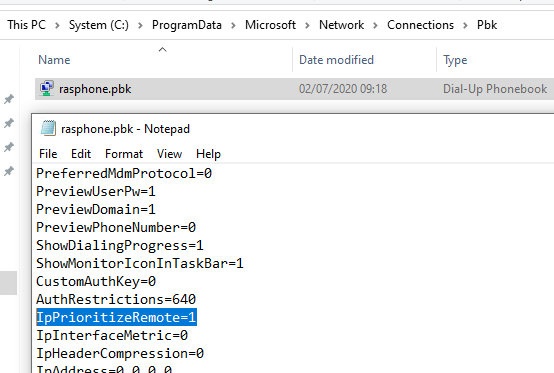Click the Dial-Up Phonebook type cell
The width and height of the screenshot is (554, 373).
point(495,89)
